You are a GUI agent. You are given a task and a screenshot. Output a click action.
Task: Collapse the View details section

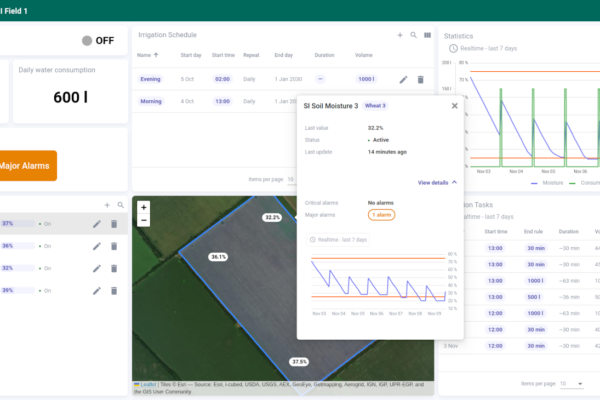(438, 183)
